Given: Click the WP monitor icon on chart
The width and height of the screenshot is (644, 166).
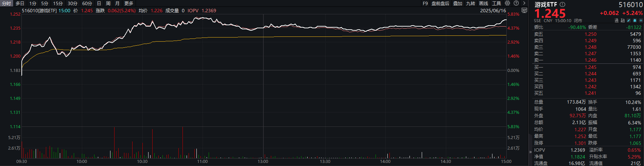Looking at the screenshot, I should click(x=524, y=10).
